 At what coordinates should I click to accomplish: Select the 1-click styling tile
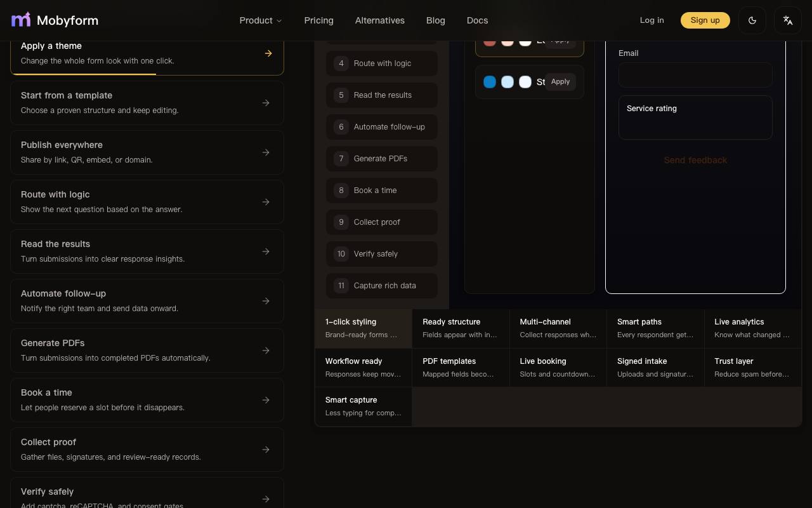pyautogui.click(x=363, y=328)
